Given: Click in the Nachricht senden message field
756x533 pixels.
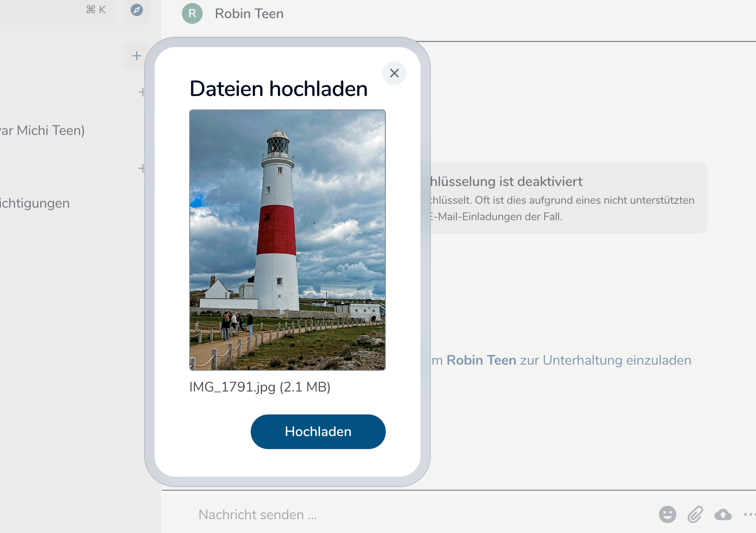Looking at the screenshot, I should 390,514.
